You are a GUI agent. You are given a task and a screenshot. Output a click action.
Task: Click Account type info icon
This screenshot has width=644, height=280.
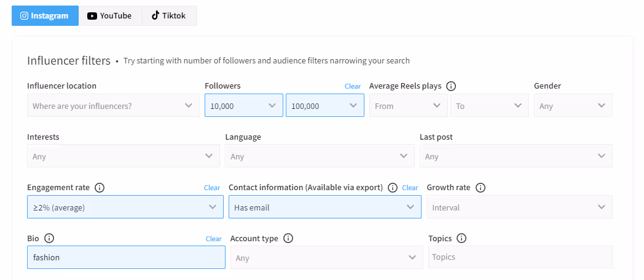(x=288, y=239)
